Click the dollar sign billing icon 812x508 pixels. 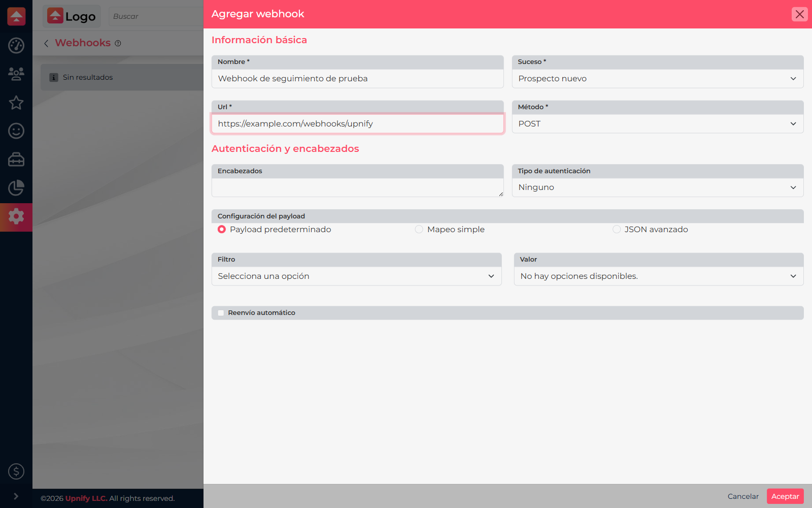(x=16, y=471)
